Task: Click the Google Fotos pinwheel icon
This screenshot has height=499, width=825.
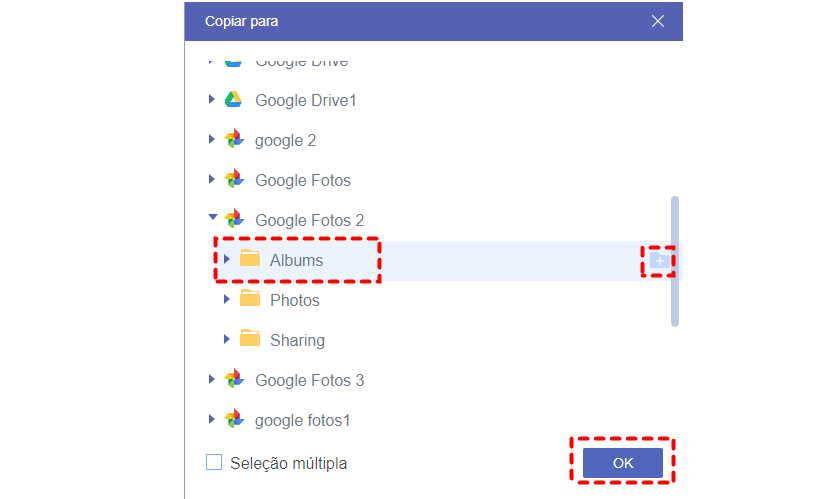Action: [x=234, y=180]
